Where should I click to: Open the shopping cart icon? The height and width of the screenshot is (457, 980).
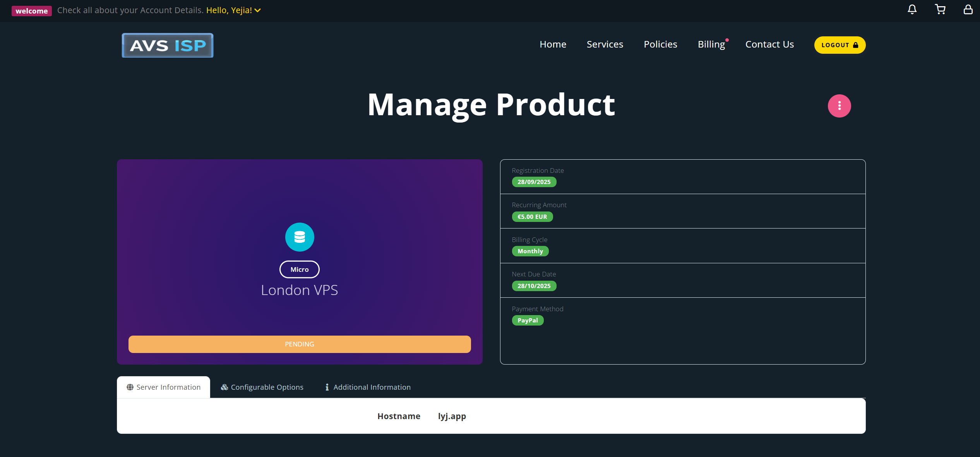(940, 10)
